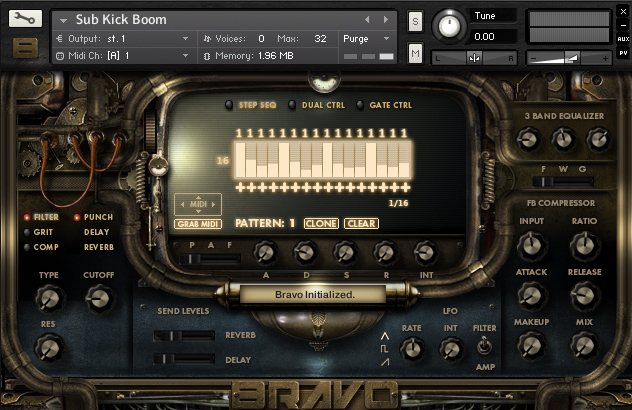Toggle the FILTER effect LED
Screen dimensions: 632x410
point(27,217)
